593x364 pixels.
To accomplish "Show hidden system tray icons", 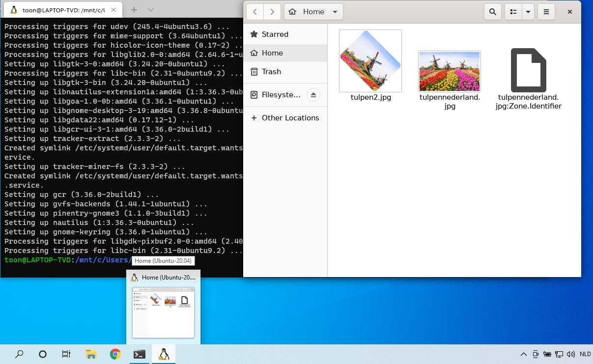I will [x=524, y=354].
